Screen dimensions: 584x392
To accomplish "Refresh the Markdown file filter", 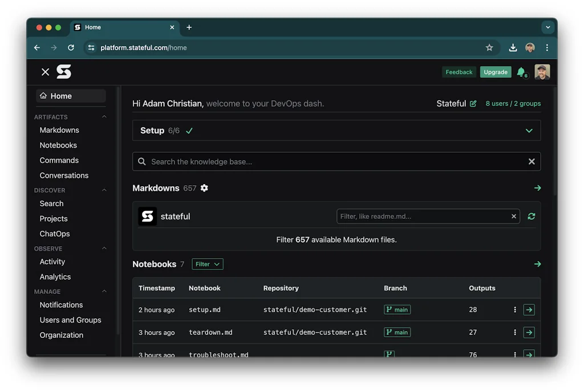I will [x=531, y=216].
